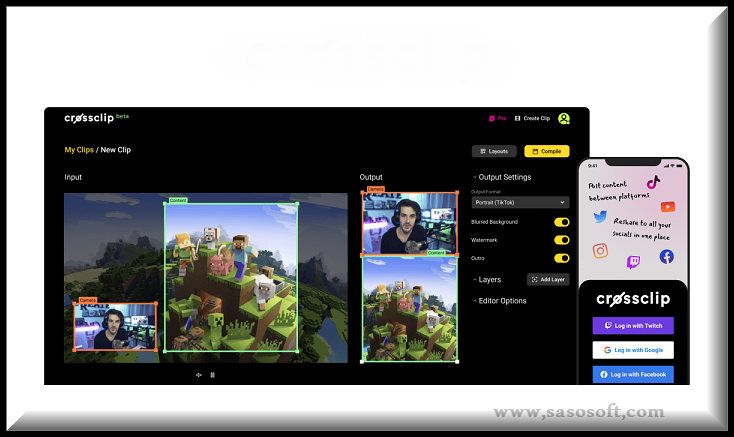Screen dimensions: 734x437
Task: Click the crossclip beta logo
Action: 96,118
